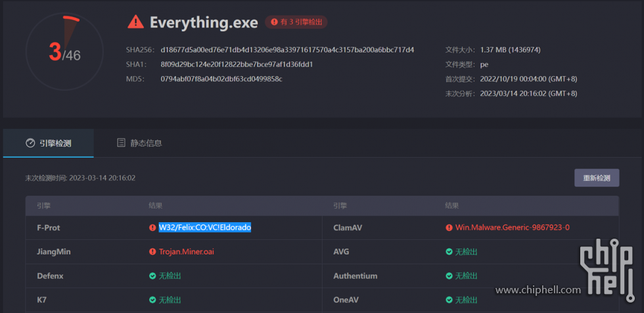The height and width of the screenshot is (313, 644).
Task: Click the OneAV engine name
Action: [x=346, y=301]
